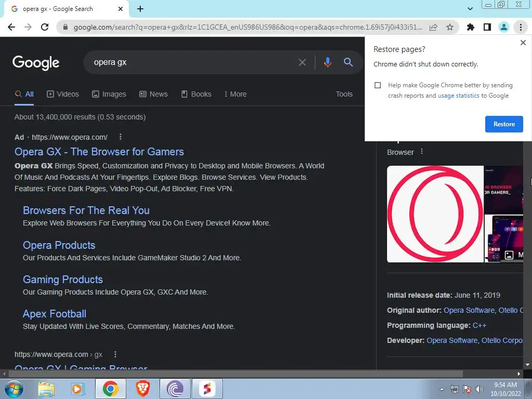Click the Action Center flag tray icon
This screenshot has height=399, width=532.
click(x=467, y=389)
